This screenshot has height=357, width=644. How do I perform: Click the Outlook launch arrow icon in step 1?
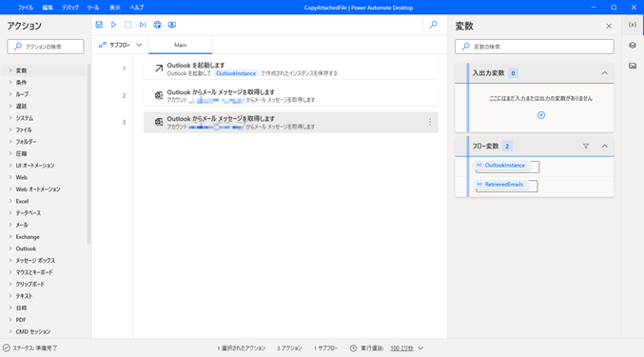tap(159, 69)
